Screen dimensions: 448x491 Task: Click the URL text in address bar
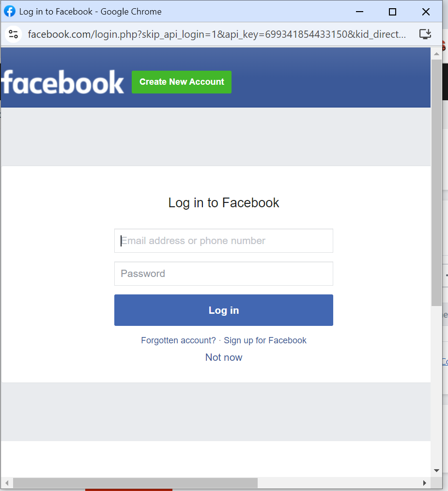point(217,34)
